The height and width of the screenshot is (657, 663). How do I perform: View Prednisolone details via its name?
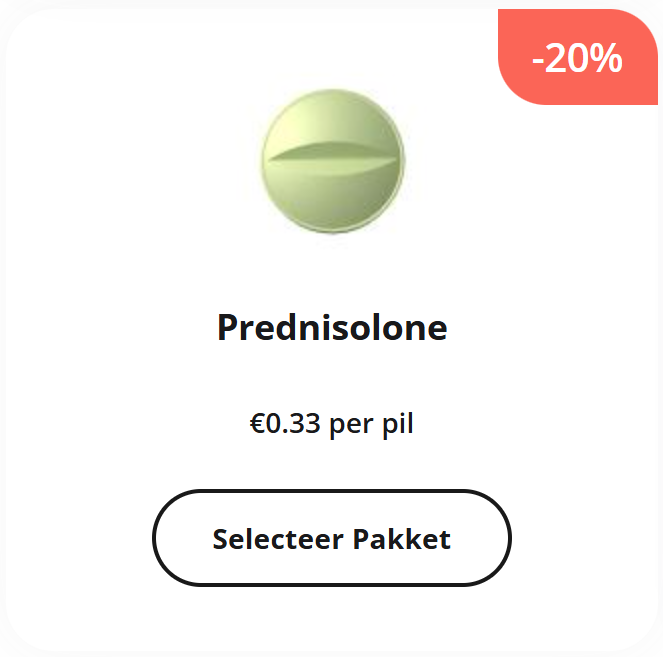coord(332,327)
